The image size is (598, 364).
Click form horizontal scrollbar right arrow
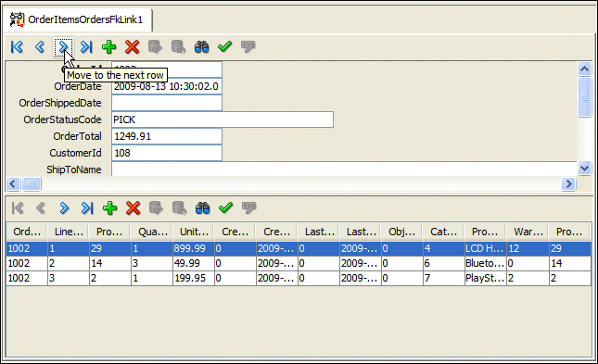[x=568, y=184]
